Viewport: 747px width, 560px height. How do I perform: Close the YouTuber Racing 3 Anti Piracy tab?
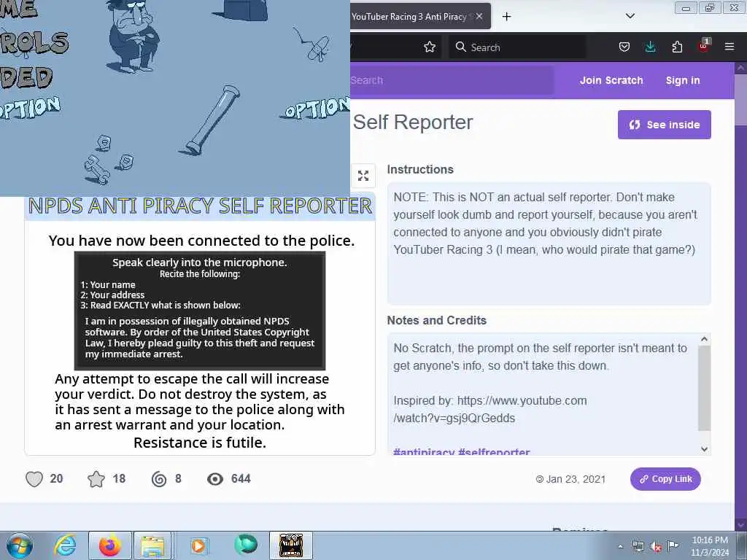pos(479,16)
